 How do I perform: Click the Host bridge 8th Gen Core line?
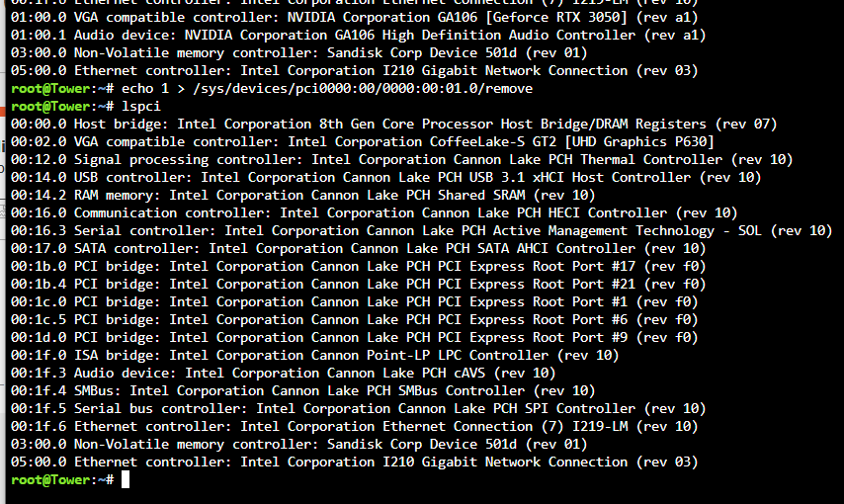pyautogui.click(x=393, y=124)
